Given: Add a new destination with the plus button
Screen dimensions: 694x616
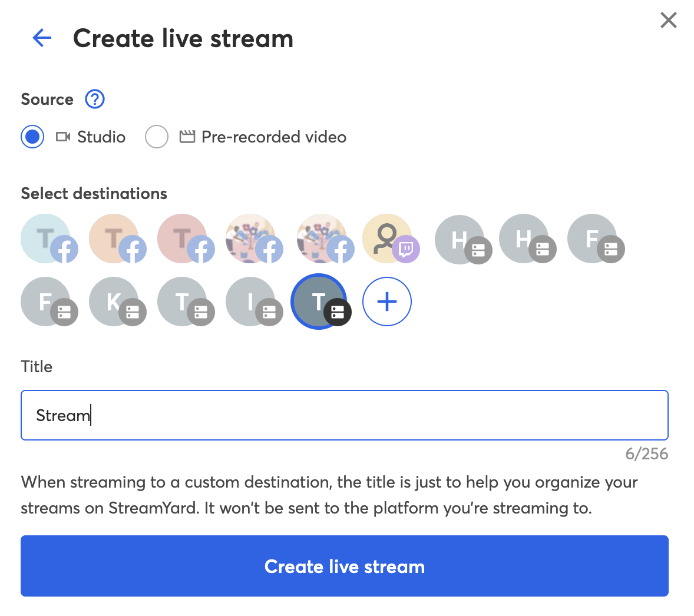Looking at the screenshot, I should (x=387, y=302).
